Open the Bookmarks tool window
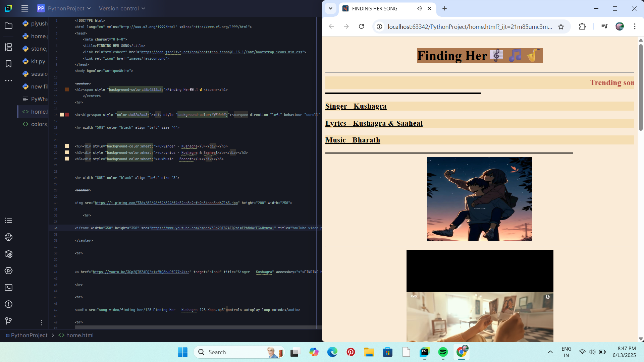 click(x=8, y=64)
